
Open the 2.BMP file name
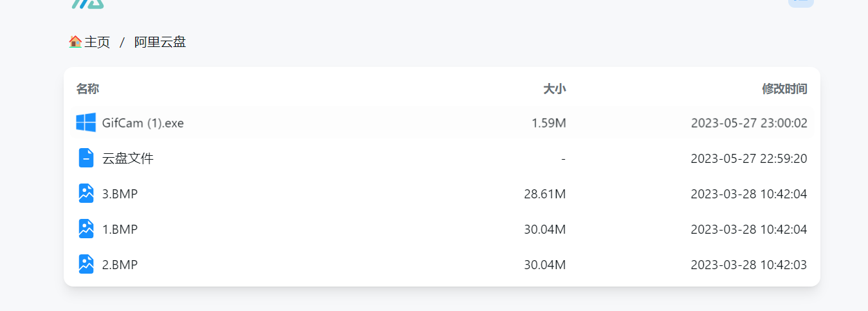click(x=120, y=265)
